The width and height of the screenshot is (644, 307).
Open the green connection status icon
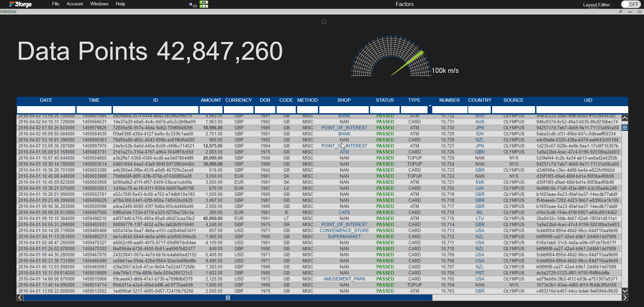(x=204, y=4)
